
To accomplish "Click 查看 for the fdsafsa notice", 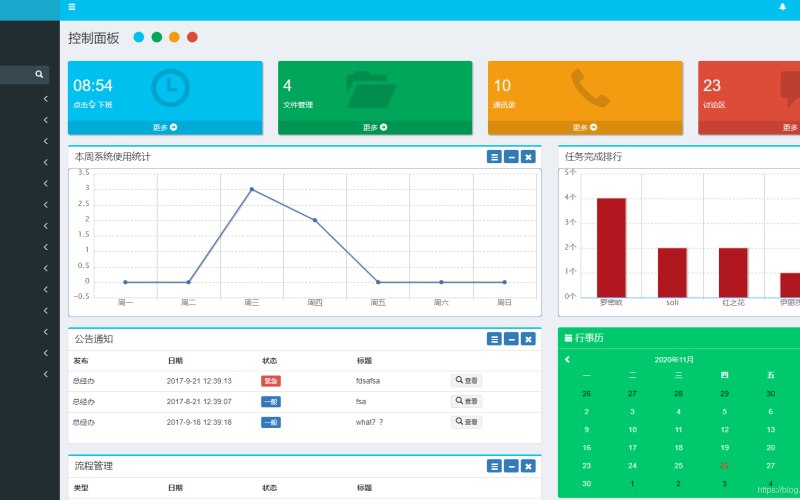I will coord(466,381).
